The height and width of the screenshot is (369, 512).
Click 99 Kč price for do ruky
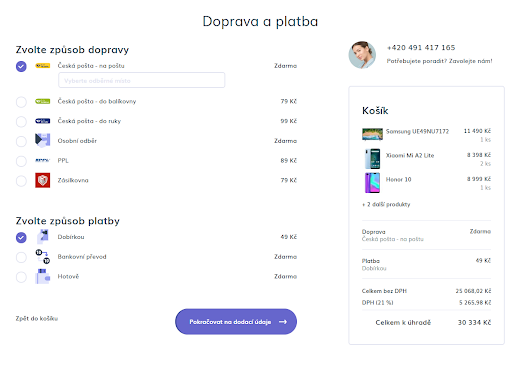pos(288,121)
